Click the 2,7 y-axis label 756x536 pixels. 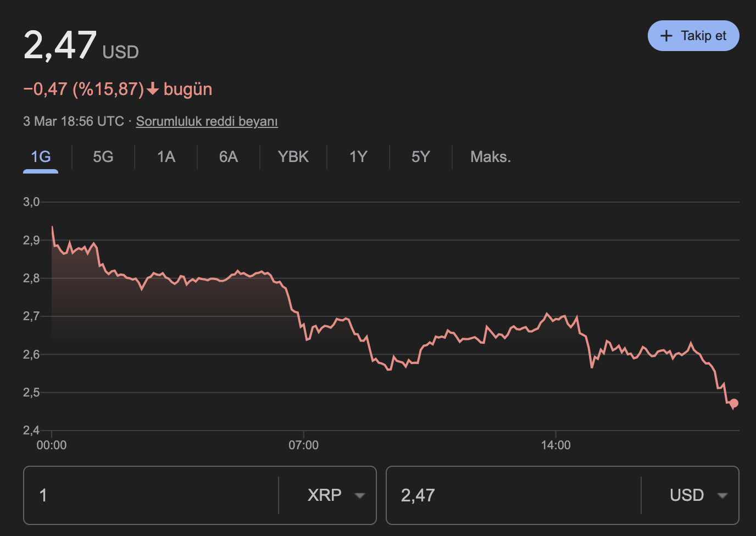[x=31, y=316]
